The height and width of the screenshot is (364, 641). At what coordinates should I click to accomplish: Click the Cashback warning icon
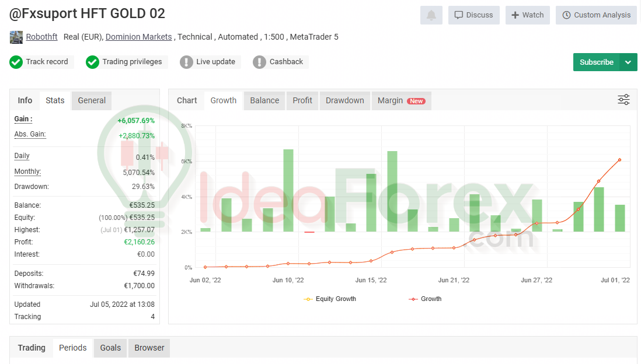259,62
